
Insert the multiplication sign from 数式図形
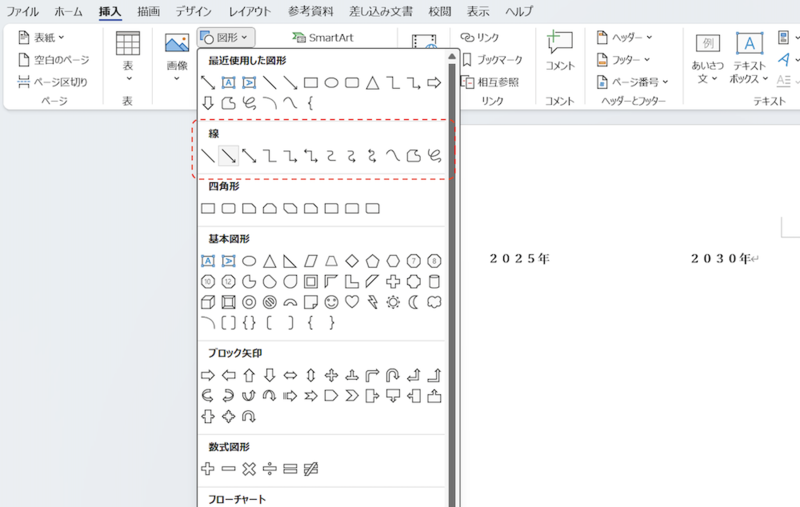(249, 468)
